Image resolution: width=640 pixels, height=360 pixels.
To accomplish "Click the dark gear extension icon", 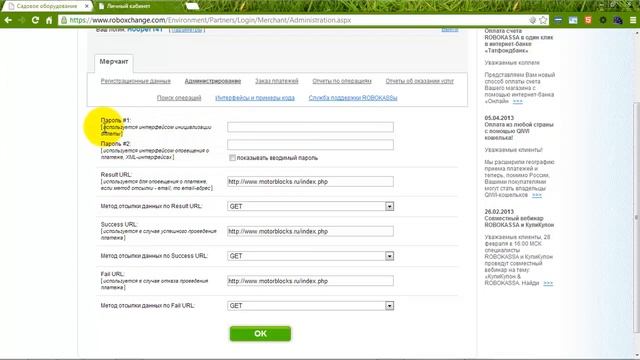I will pos(603,20).
